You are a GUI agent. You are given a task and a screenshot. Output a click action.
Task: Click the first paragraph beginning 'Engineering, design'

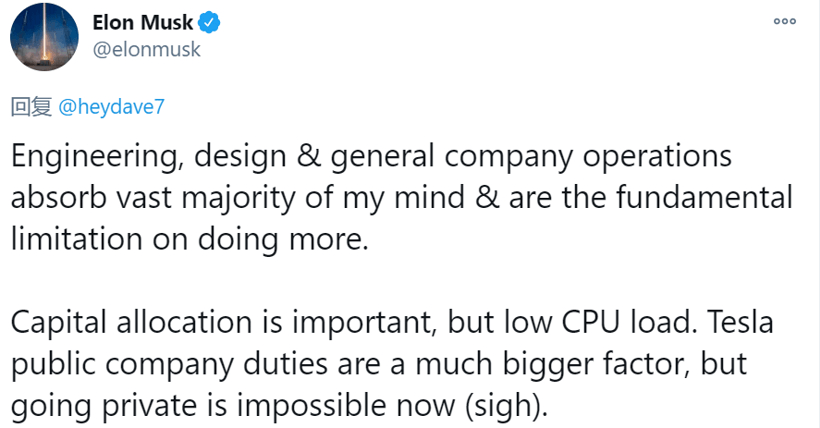[x=402, y=198]
